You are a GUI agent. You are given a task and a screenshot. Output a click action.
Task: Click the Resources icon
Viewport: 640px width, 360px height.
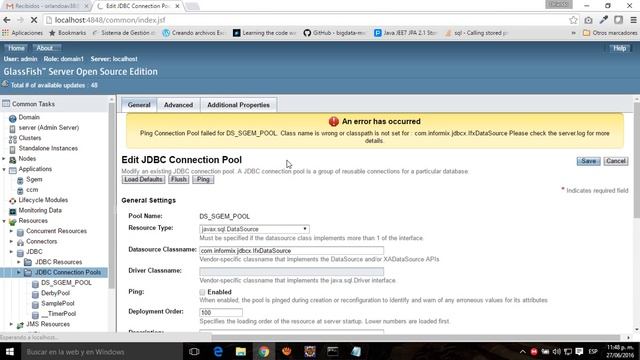[x=13, y=221]
